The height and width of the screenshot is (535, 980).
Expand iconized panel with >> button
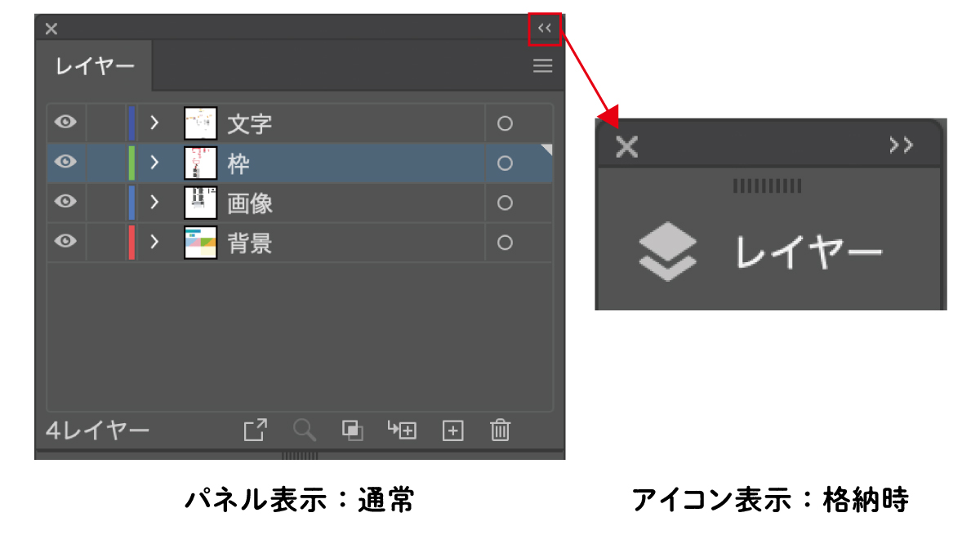tap(902, 145)
